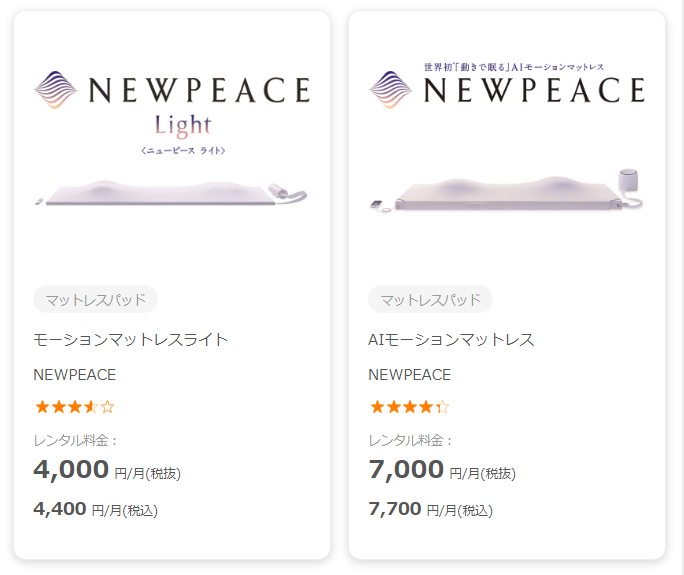Click the NEWPEACE Light wave logo icon
Viewport: 684px width, 575px height.
coord(56,90)
